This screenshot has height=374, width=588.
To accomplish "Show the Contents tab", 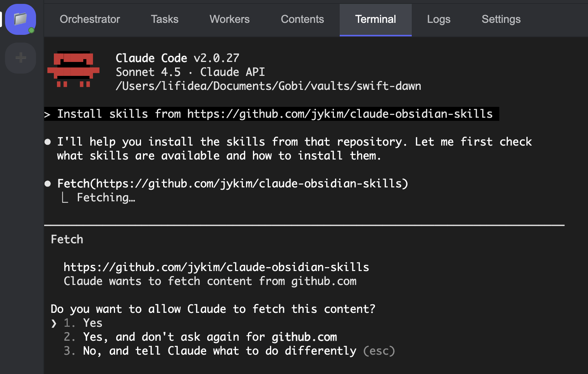I will coord(302,19).
